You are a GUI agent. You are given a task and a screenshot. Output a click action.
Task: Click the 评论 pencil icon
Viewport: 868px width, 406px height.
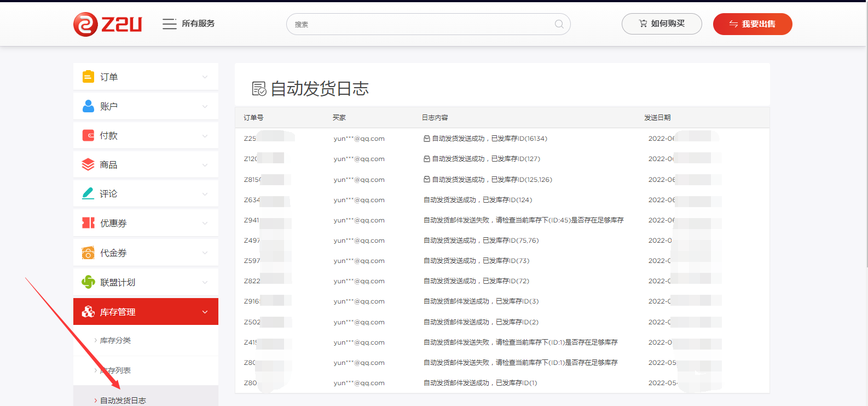[x=88, y=193]
